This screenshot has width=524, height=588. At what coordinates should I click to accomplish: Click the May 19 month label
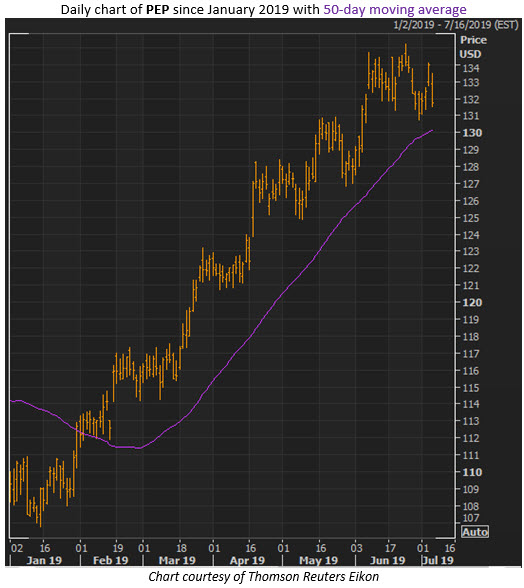pos(318,561)
